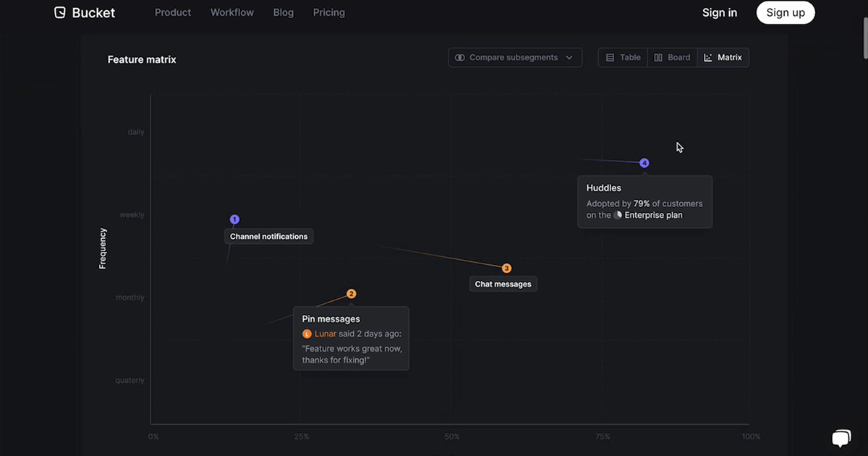Click the toggle icon in Compare subsegments

click(460, 58)
